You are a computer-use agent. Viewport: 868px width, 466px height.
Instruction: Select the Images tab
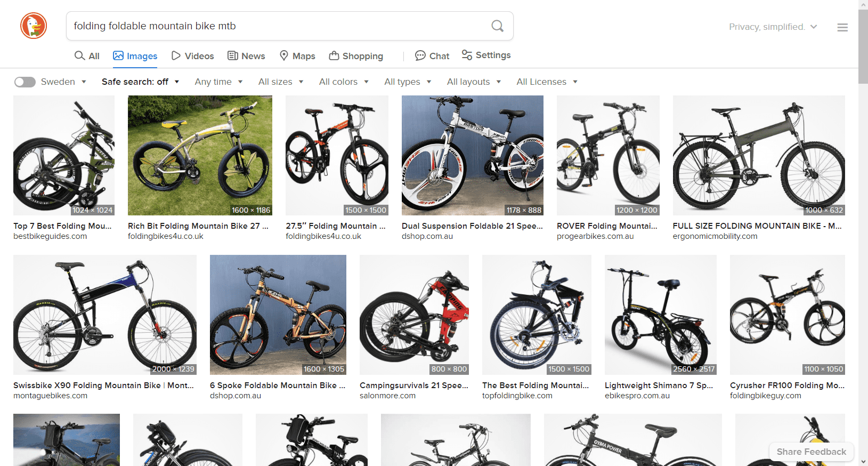(x=135, y=56)
